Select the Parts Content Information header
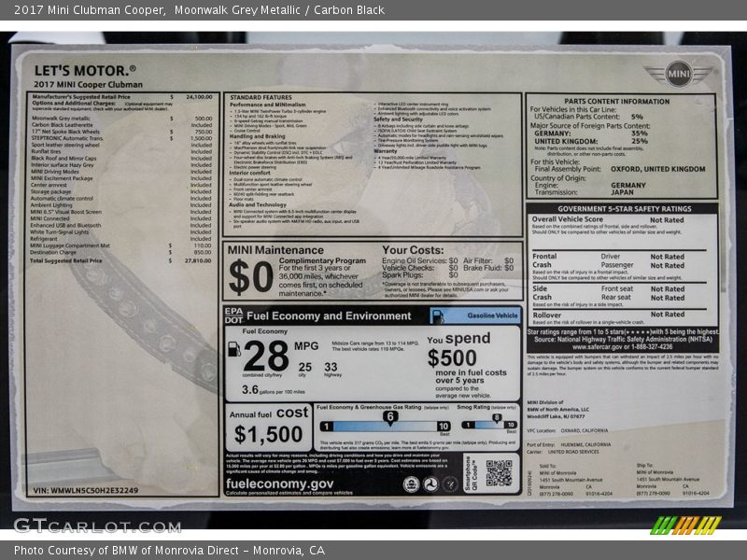 tap(616, 101)
